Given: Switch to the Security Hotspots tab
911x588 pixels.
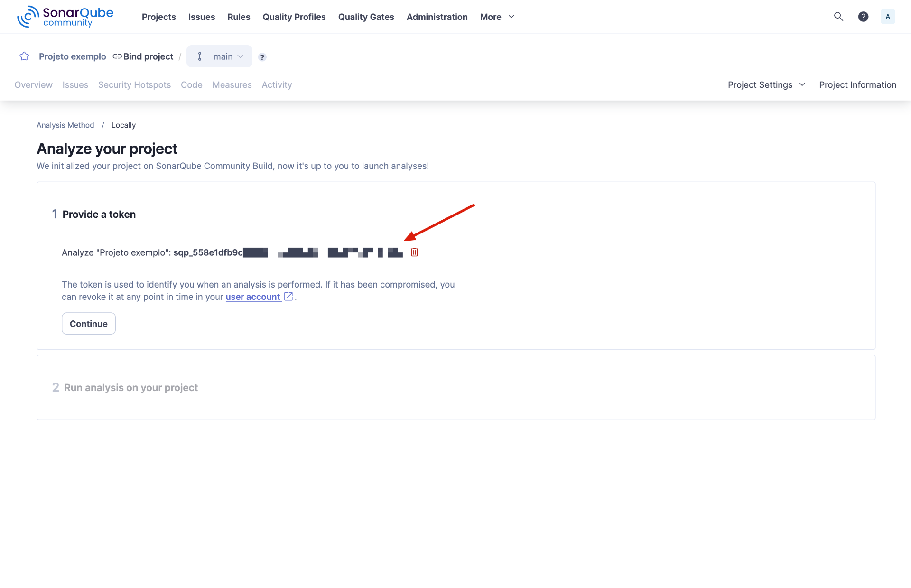Looking at the screenshot, I should tap(134, 84).
